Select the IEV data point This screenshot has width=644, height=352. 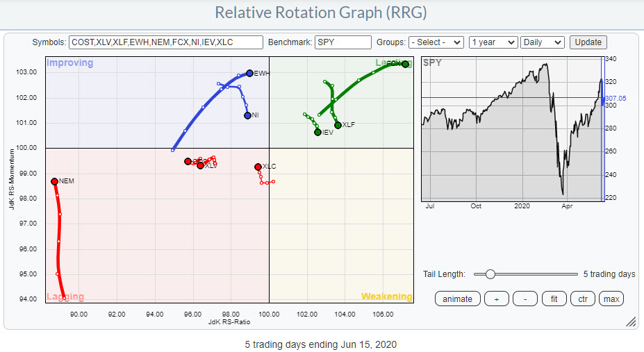coord(317,132)
